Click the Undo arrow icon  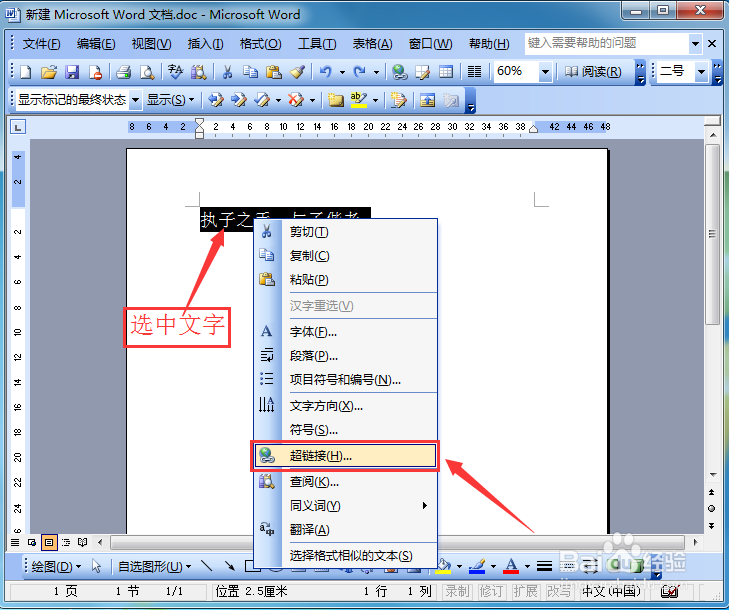click(x=326, y=72)
